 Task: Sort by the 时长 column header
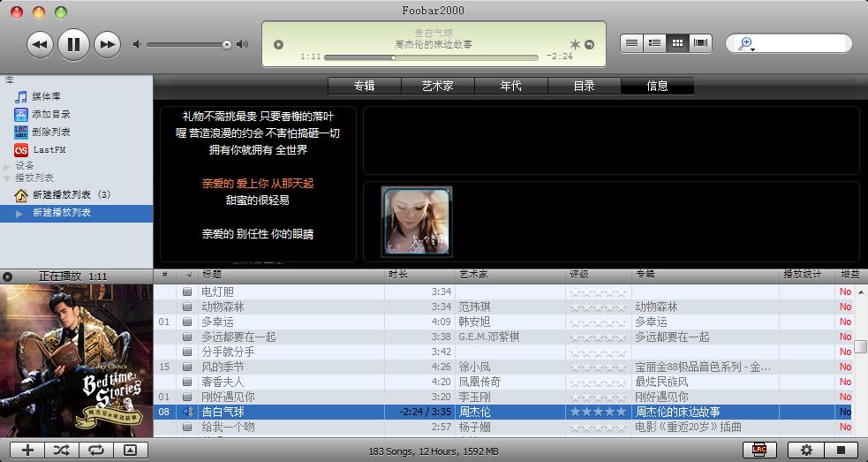tap(420, 275)
